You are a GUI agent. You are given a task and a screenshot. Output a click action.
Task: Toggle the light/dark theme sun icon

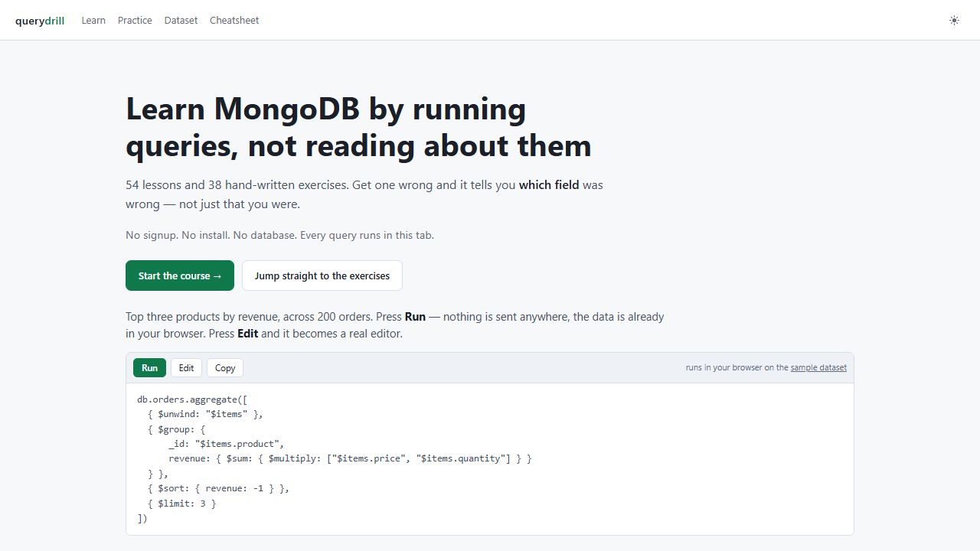coord(954,21)
